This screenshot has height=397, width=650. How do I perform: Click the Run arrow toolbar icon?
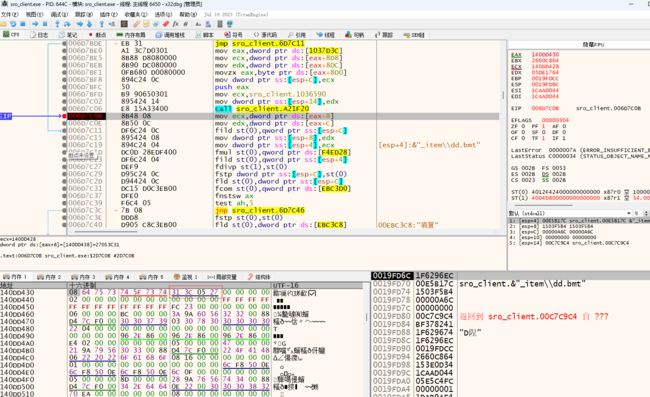(35, 24)
